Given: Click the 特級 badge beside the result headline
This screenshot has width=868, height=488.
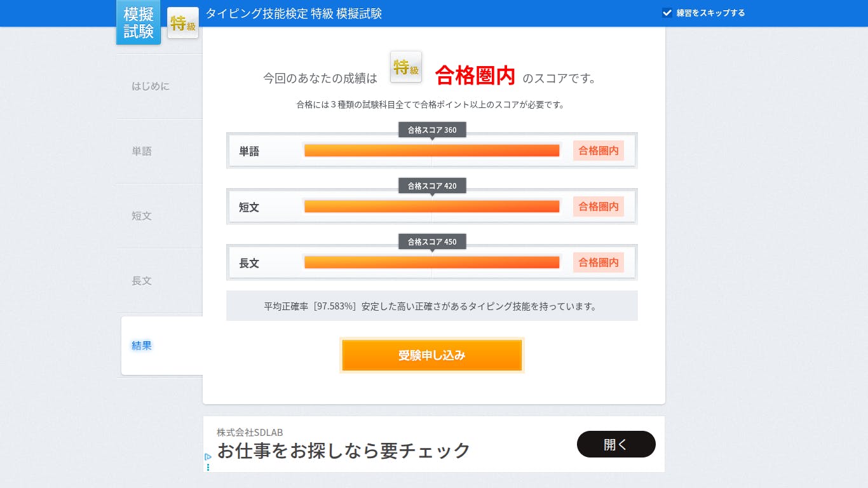Looking at the screenshot, I should click(x=406, y=67).
